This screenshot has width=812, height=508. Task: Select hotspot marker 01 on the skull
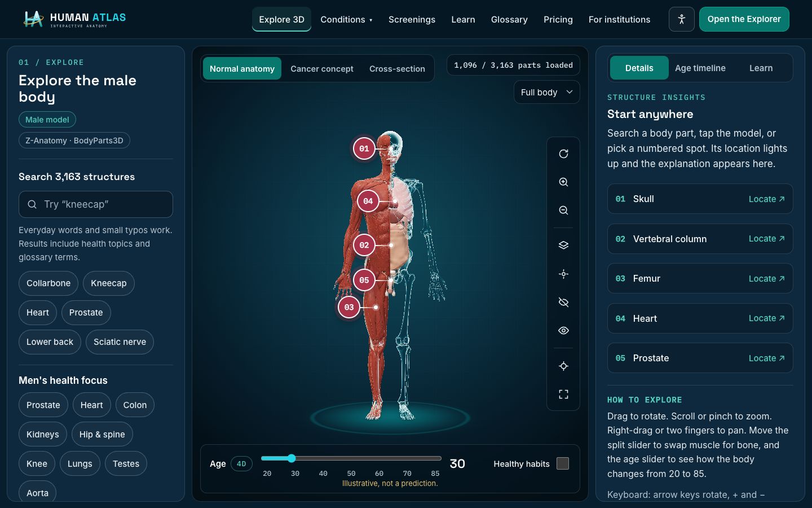point(364,148)
